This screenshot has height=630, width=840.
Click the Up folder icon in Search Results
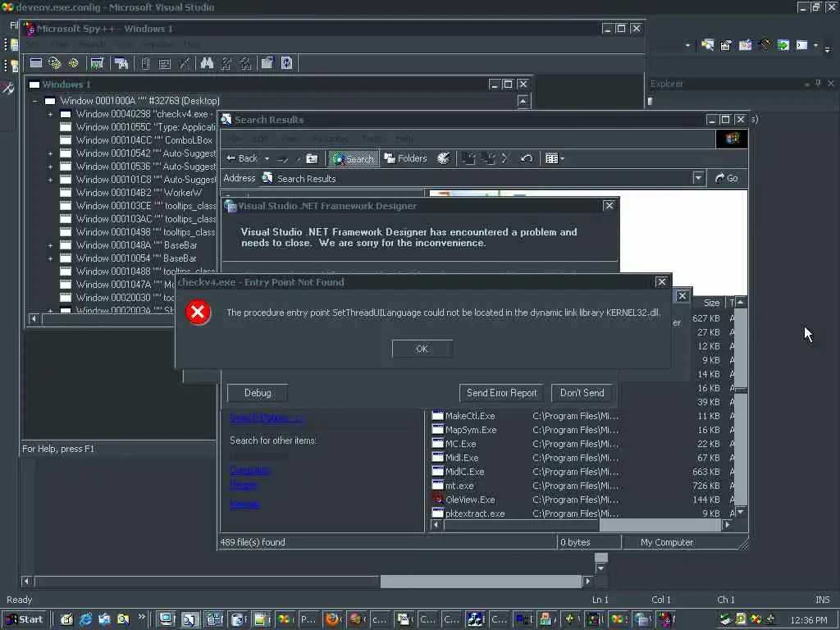(312, 158)
